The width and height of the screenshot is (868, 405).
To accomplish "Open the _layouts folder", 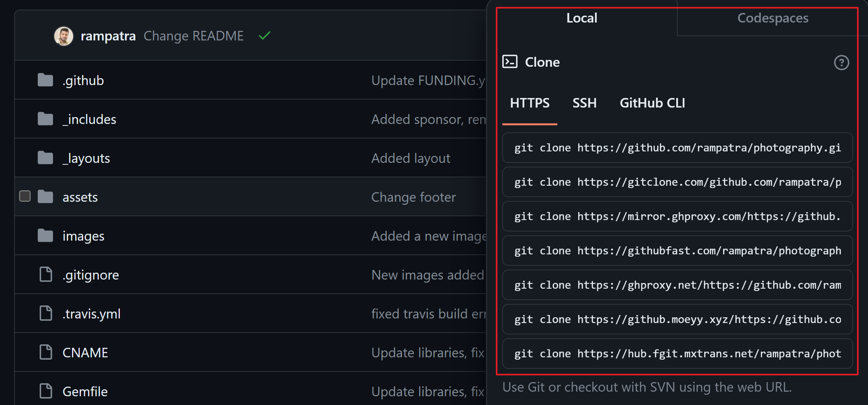I will coord(86,158).
